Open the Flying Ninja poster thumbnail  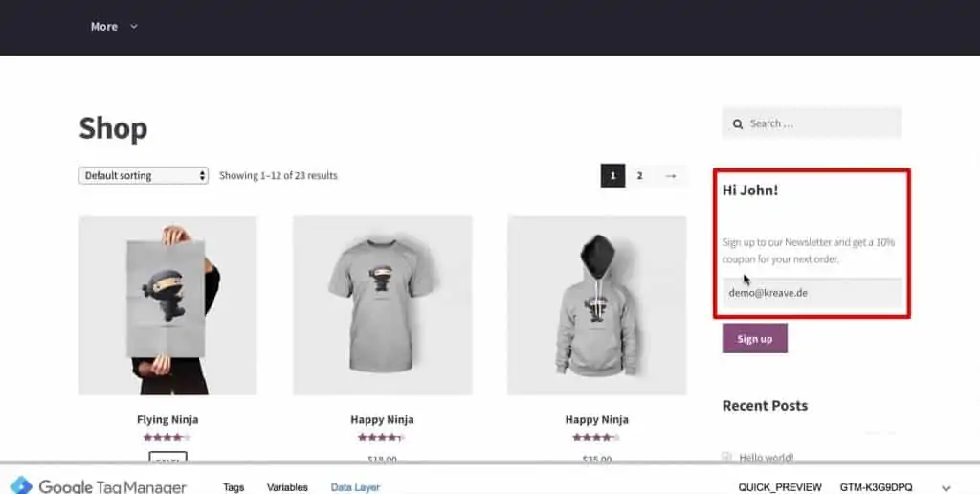167,305
